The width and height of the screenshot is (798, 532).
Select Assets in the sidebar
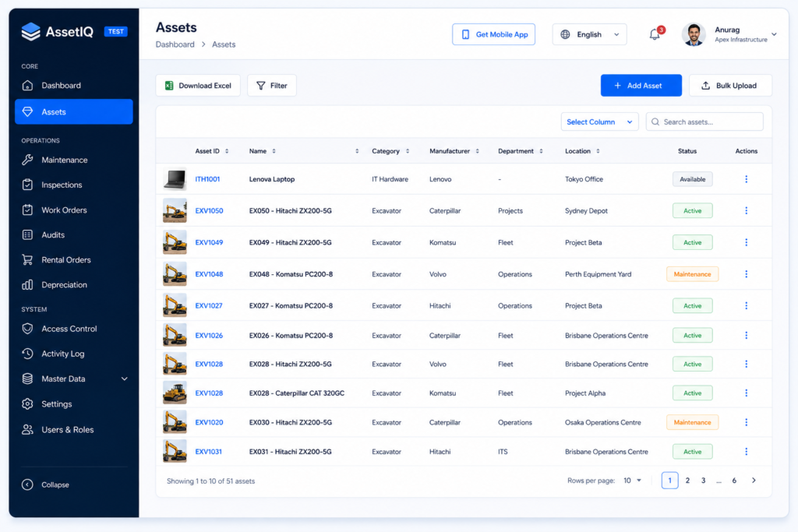coord(74,112)
